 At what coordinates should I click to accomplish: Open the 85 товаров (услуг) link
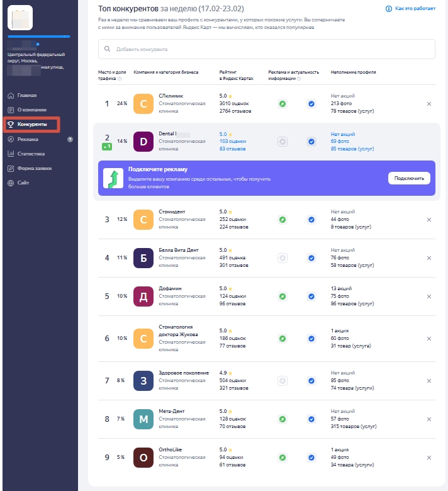point(352,149)
